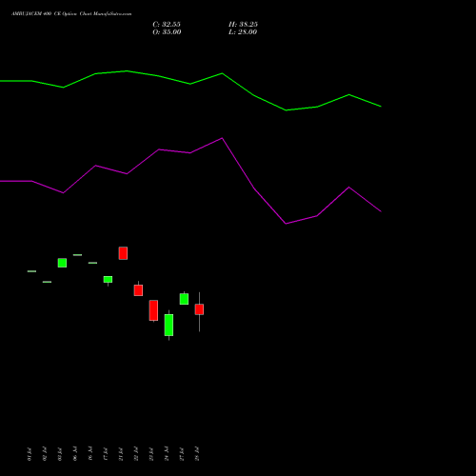
Task: Click the high value H: 38.25
Action: tap(243, 25)
